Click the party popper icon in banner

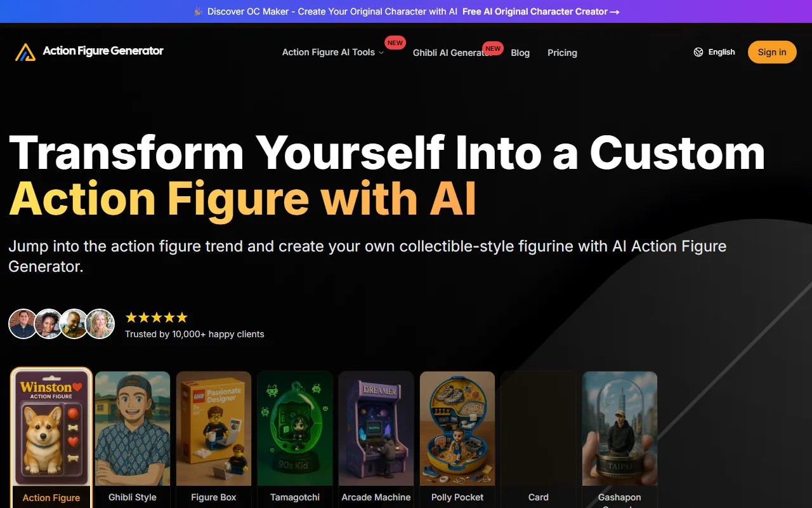pyautogui.click(x=198, y=11)
